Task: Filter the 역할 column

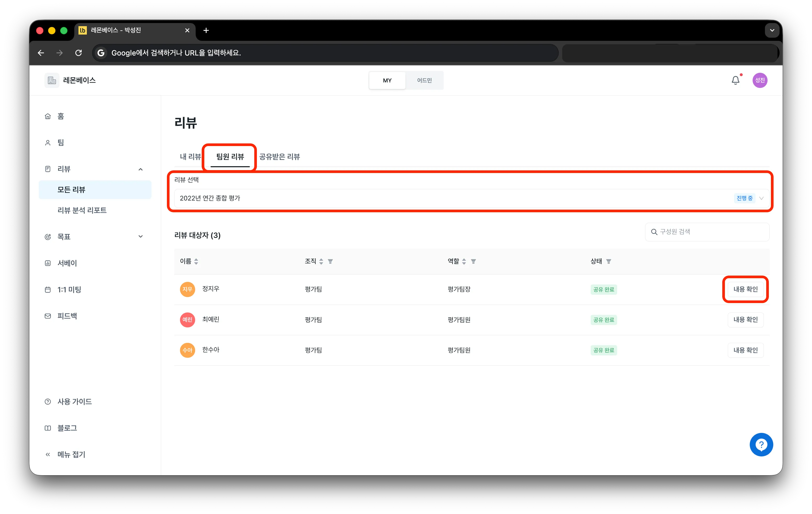Action: click(x=473, y=261)
